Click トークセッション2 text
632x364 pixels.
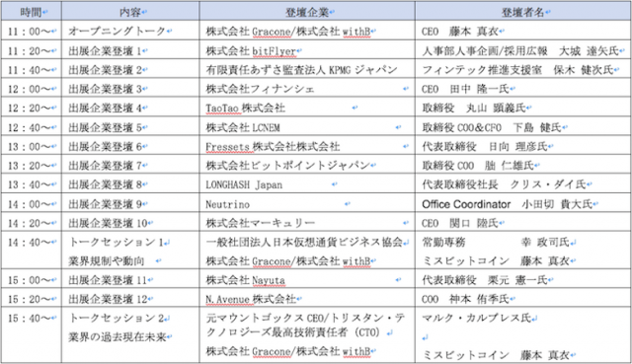pos(117,318)
